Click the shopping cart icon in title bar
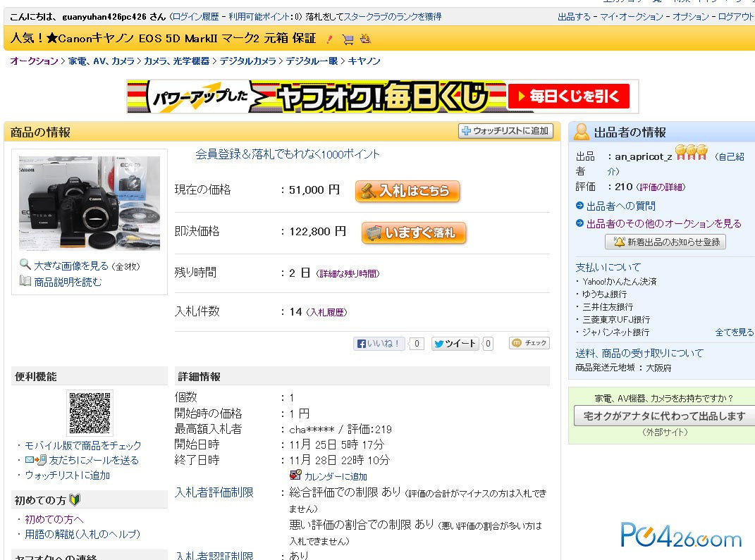755x560 pixels. click(x=348, y=39)
